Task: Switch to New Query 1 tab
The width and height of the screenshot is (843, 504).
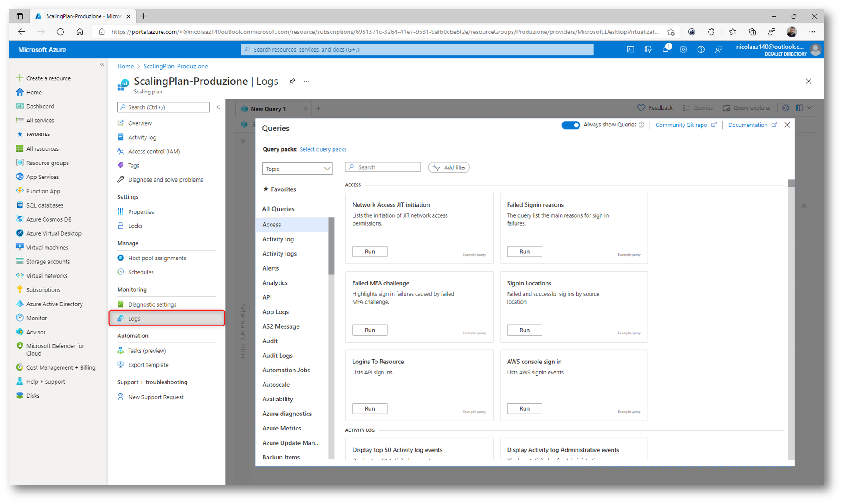Action: click(268, 109)
